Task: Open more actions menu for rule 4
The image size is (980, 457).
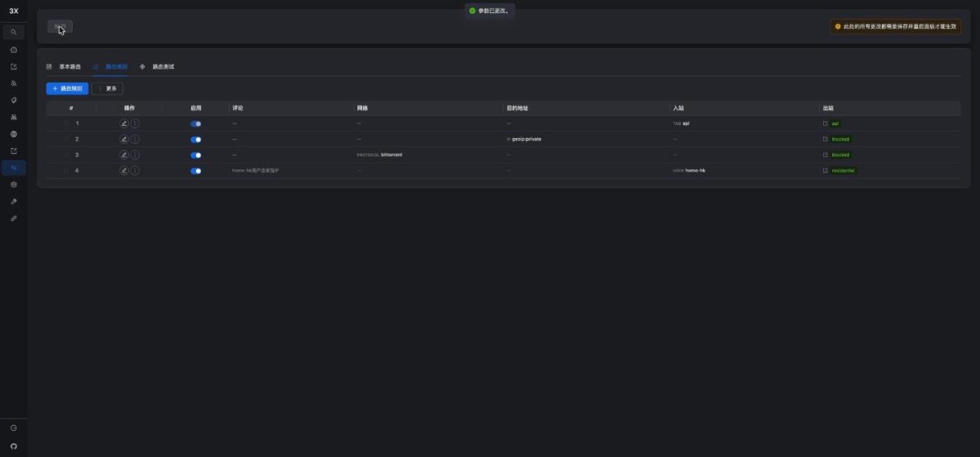Action: pyautogui.click(x=135, y=171)
